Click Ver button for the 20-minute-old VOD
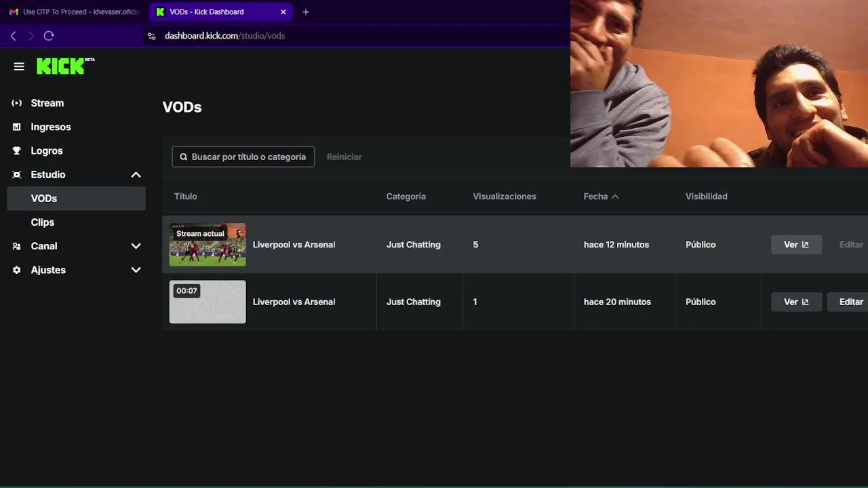Image resolution: width=868 pixels, height=488 pixels. click(796, 302)
